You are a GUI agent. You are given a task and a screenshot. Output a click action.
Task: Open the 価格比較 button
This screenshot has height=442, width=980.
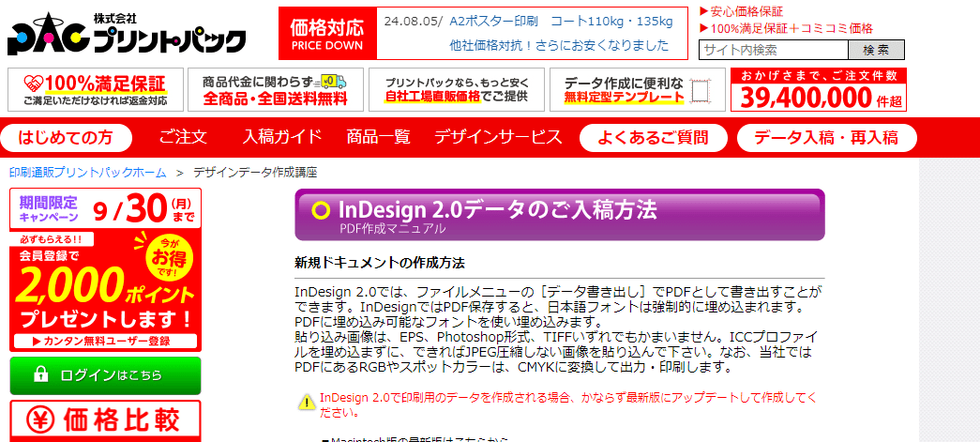coord(106,420)
